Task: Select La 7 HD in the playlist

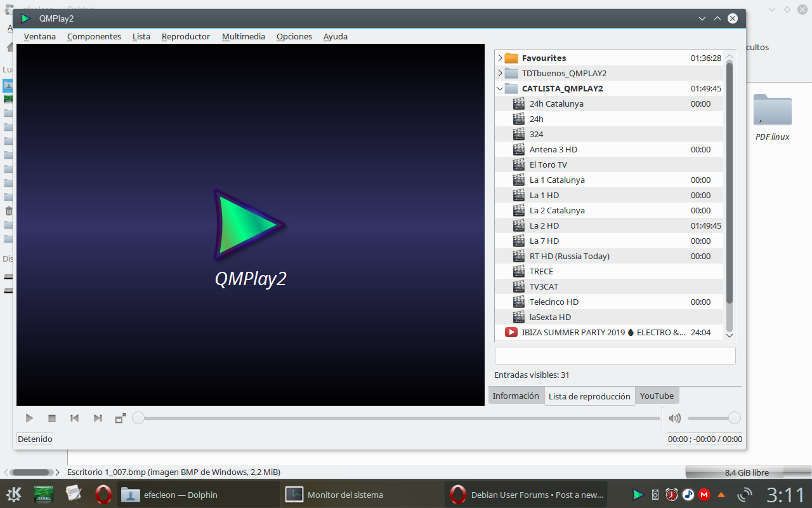Action: (609, 241)
